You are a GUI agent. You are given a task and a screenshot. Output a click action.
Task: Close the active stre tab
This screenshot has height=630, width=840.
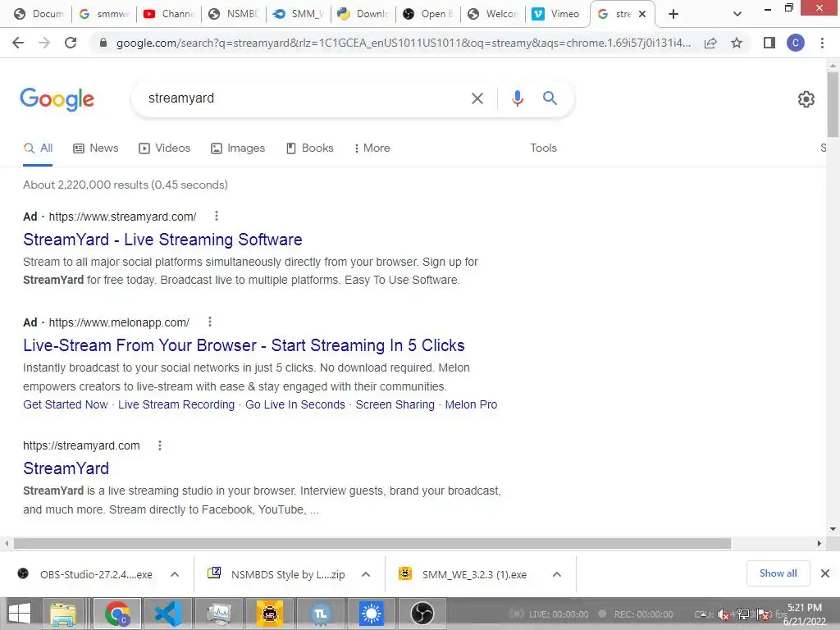[x=642, y=14]
